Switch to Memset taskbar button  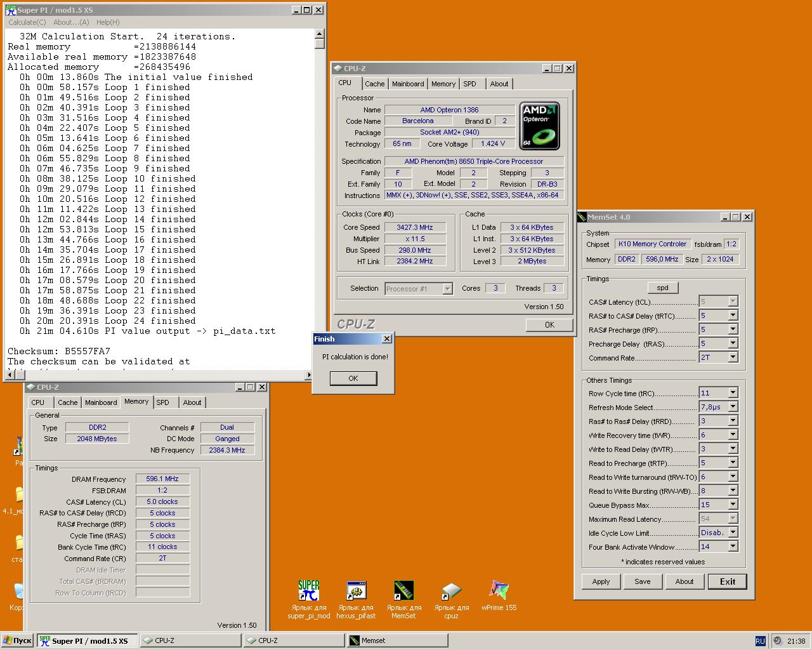(x=397, y=641)
